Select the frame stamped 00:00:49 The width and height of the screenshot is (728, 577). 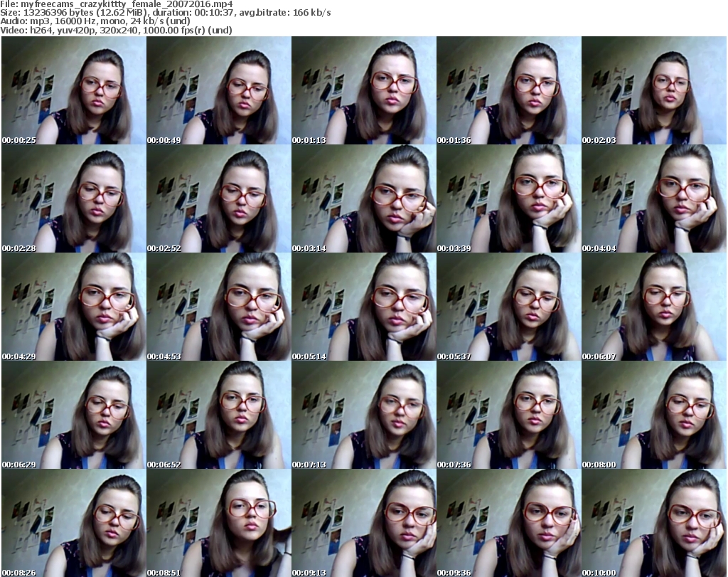pyautogui.click(x=219, y=90)
